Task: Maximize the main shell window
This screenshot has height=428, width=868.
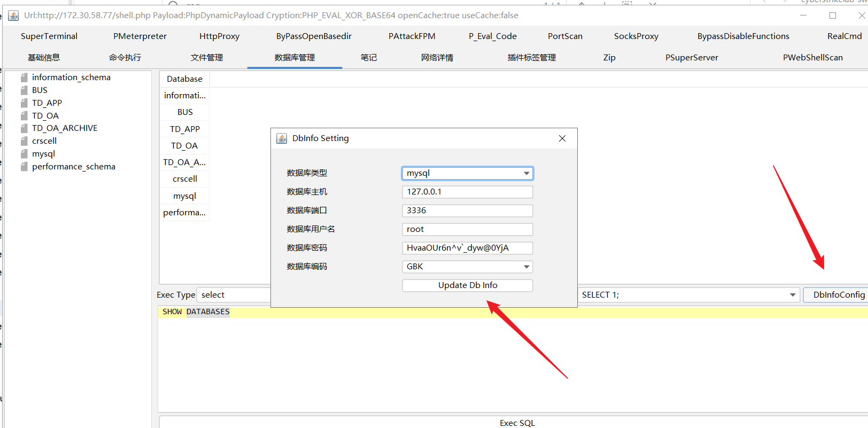Action: (x=833, y=15)
